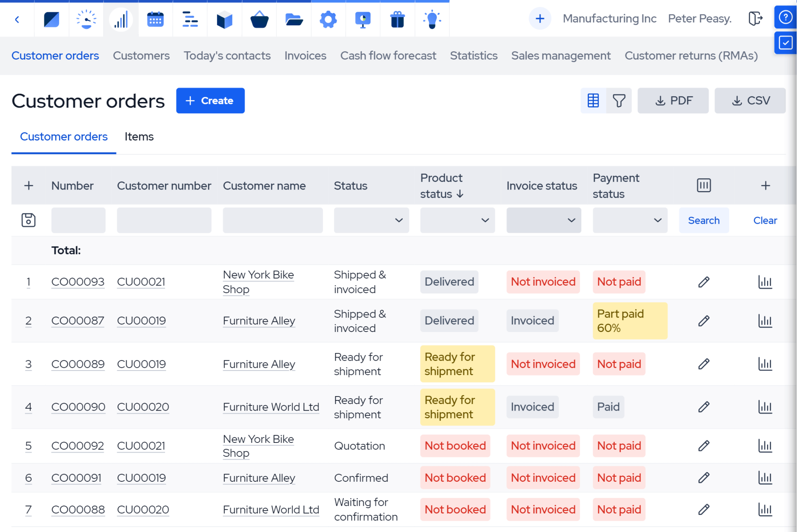The image size is (797, 532).
Task: Open the Status column dropdown filter
Action: pos(371,220)
